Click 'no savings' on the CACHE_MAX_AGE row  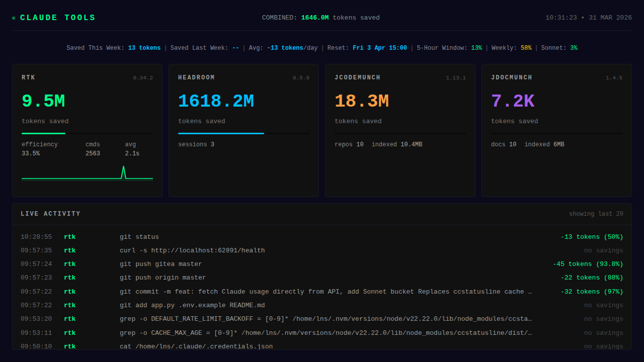point(604,333)
